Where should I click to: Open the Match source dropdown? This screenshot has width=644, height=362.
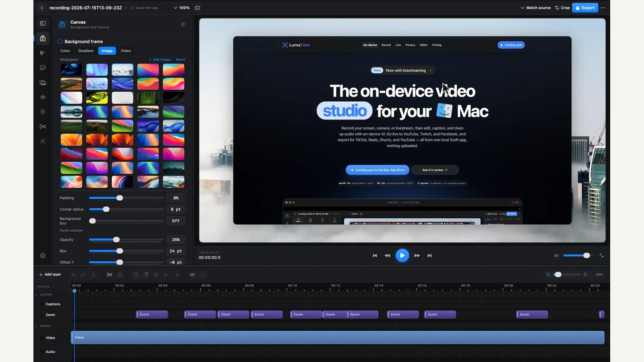[x=535, y=8]
